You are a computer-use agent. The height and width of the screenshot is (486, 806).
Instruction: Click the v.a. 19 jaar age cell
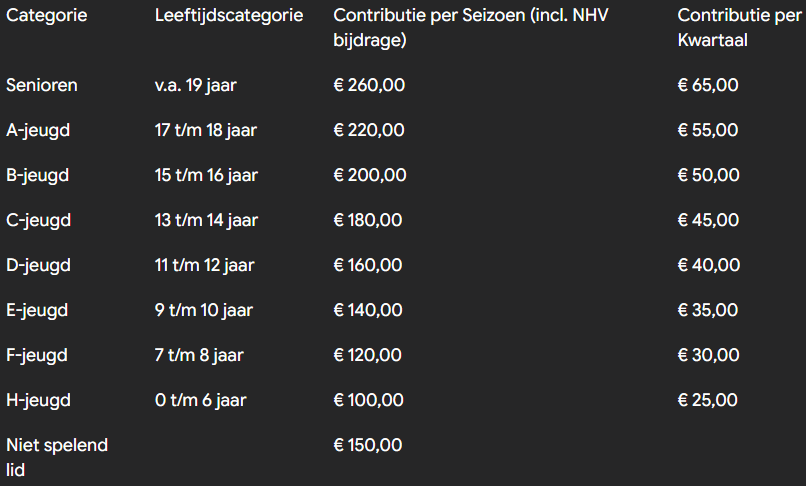[x=196, y=85]
